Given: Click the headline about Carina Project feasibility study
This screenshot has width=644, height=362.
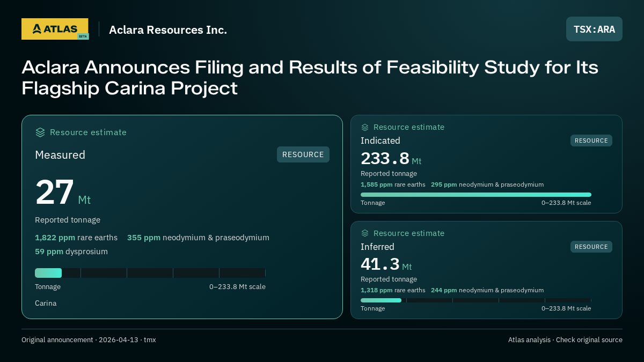Looking at the screenshot, I should coord(310,78).
